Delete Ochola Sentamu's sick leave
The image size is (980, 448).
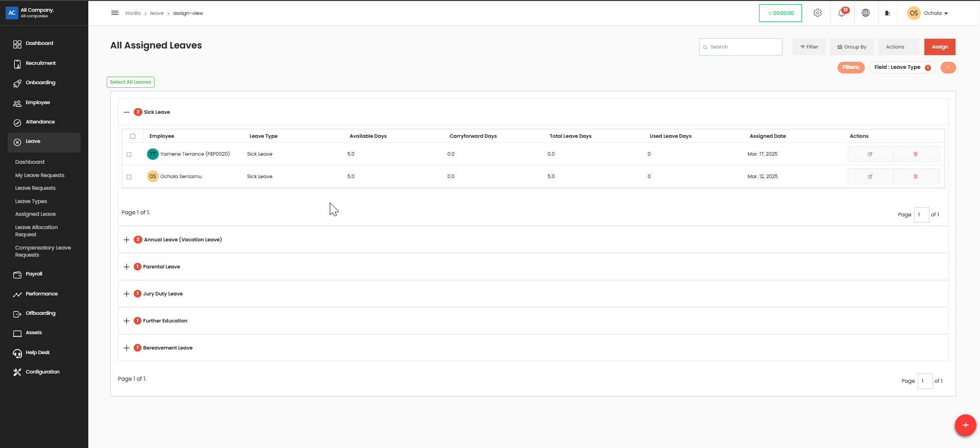click(916, 177)
